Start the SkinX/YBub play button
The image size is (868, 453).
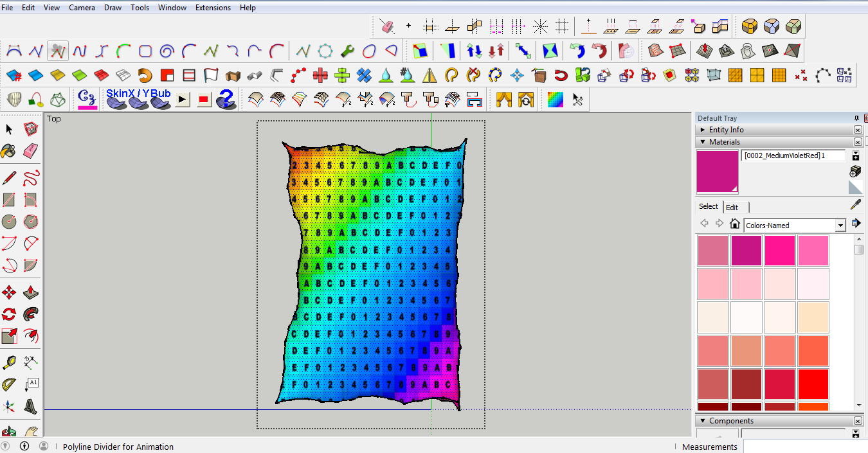(183, 100)
